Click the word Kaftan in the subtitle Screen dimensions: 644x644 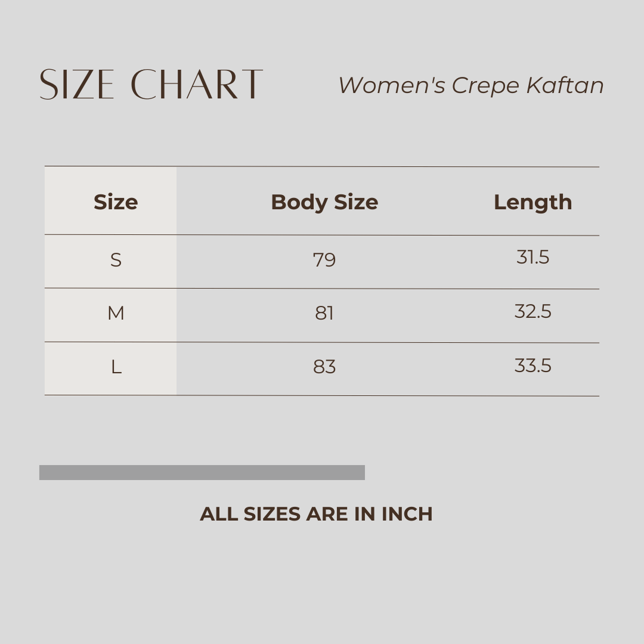565,85
